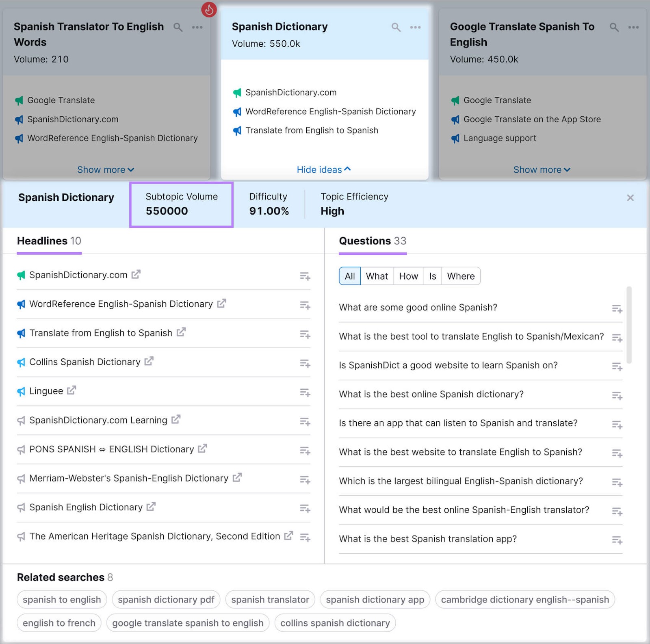This screenshot has height=644, width=650.
Task: Open external link icon next to Linguee
Action: [x=71, y=390]
